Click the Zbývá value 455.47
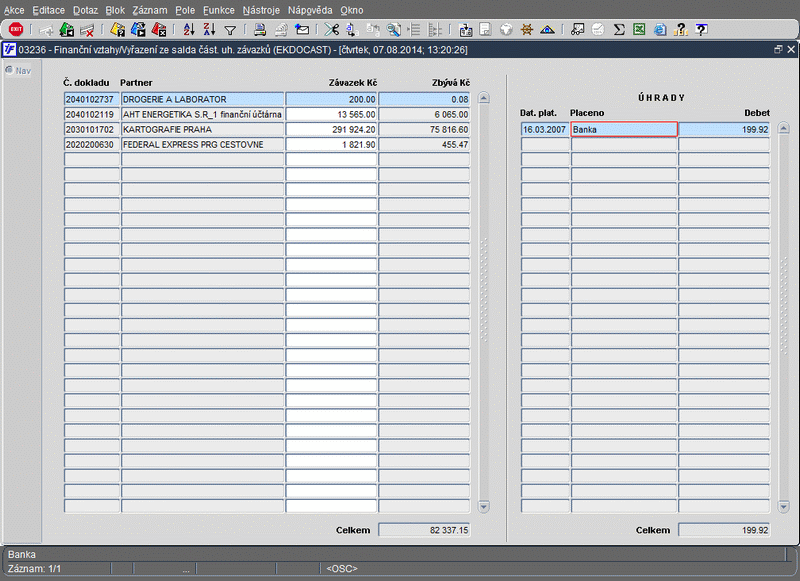This screenshot has height=581, width=800. coord(424,144)
